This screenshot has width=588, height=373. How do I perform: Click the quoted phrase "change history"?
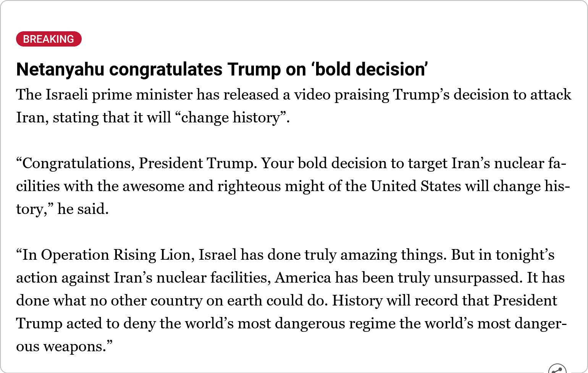231,117
